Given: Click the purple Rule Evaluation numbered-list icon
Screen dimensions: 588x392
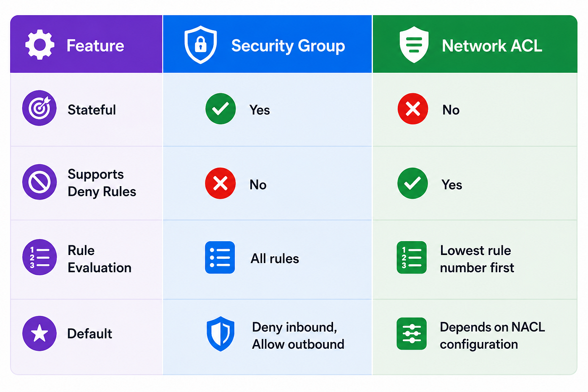Looking at the screenshot, I should point(39,257).
